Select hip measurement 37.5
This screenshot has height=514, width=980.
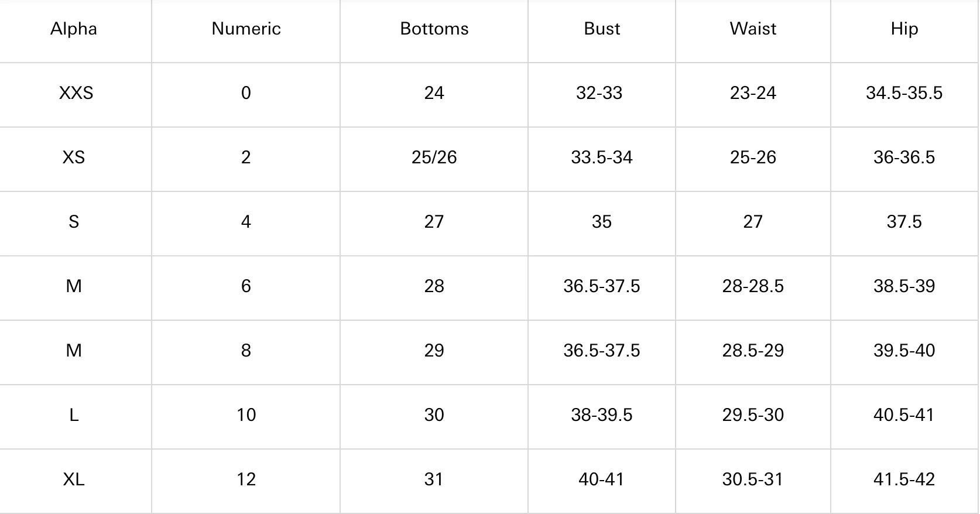[x=904, y=222]
